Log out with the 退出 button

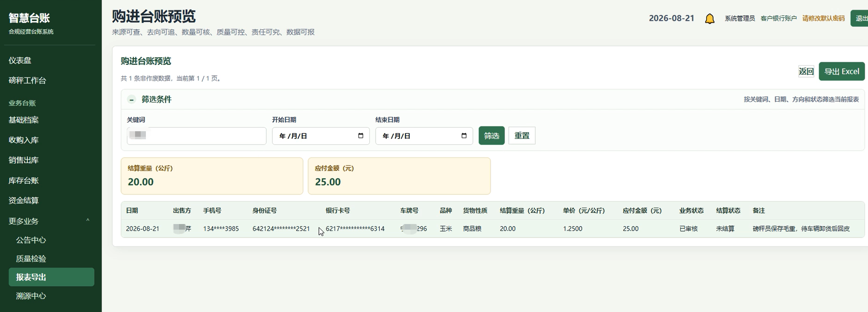[860, 18]
